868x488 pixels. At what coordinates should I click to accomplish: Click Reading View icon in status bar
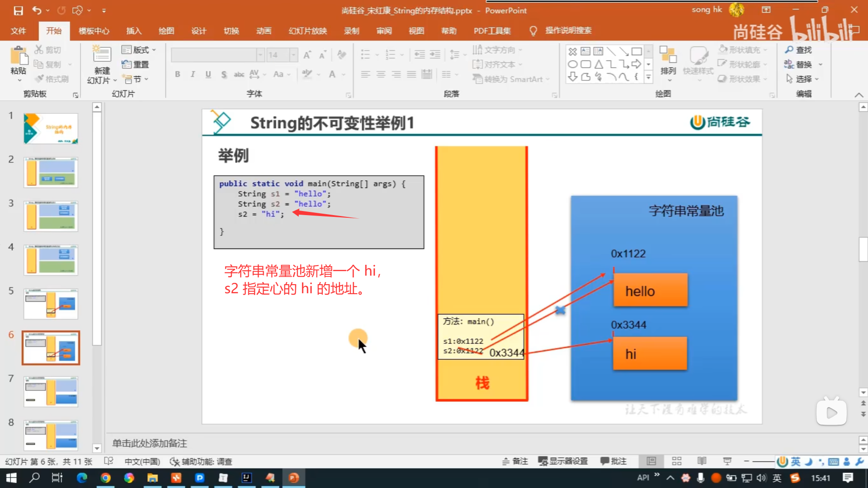click(702, 461)
